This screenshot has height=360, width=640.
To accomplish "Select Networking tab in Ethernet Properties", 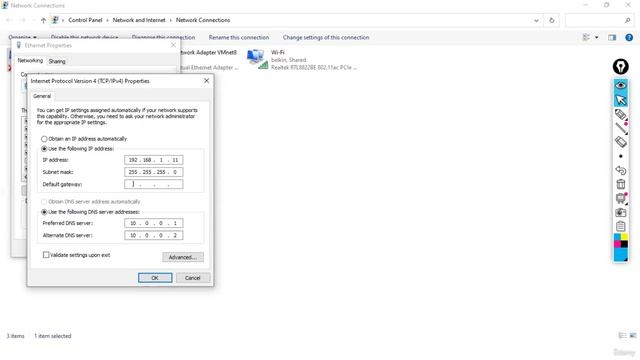I will click(x=30, y=60).
